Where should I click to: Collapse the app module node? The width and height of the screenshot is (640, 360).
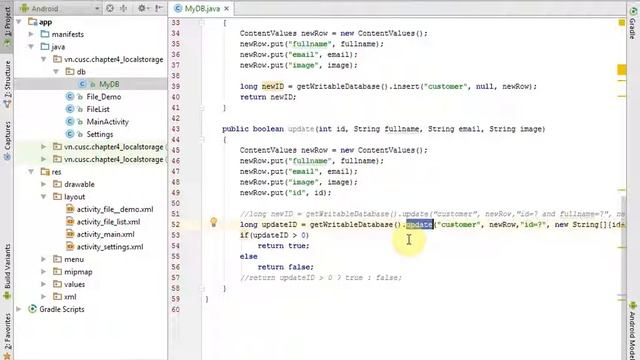(x=19, y=22)
